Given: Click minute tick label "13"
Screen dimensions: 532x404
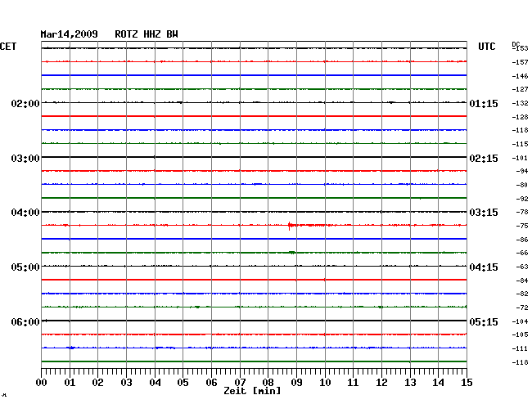Looking at the screenshot, I should [x=410, y=383].
